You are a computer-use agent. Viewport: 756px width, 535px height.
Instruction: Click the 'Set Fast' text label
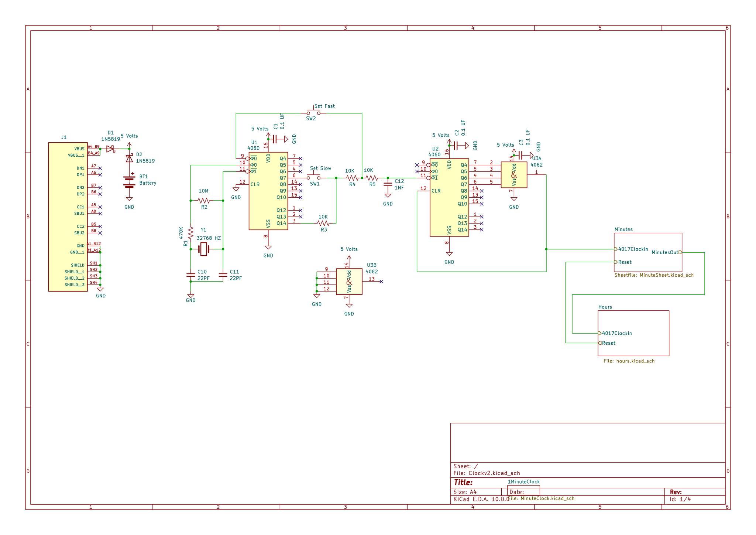pos(324,106)
